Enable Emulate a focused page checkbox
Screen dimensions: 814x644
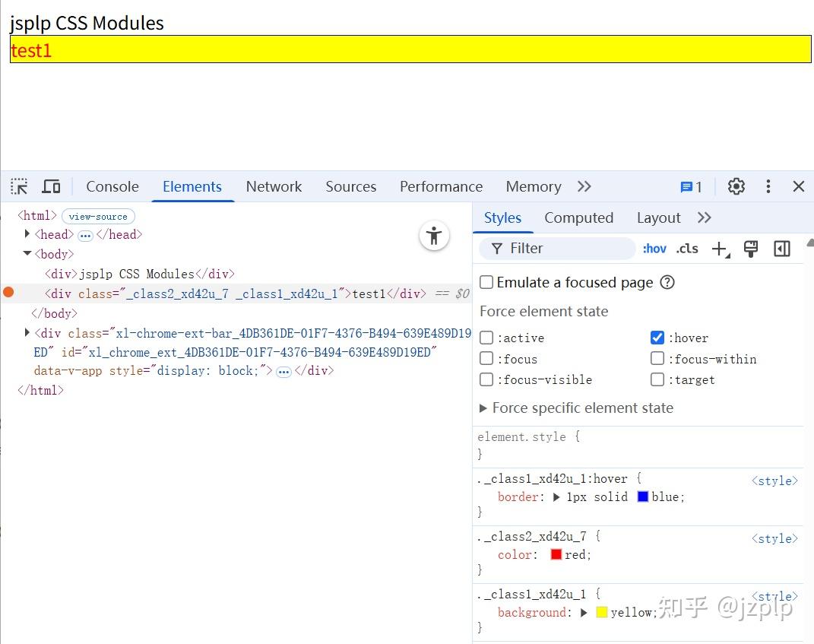[x=486, y=282]
